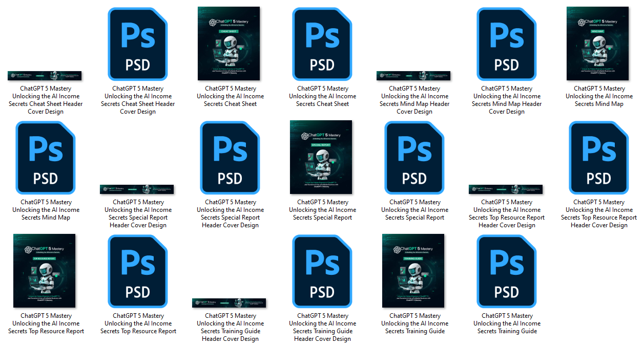Click the file name under Cheat Sheet PSD icon
The height and width of the screenshot is (347, 644).
(323, 96)
